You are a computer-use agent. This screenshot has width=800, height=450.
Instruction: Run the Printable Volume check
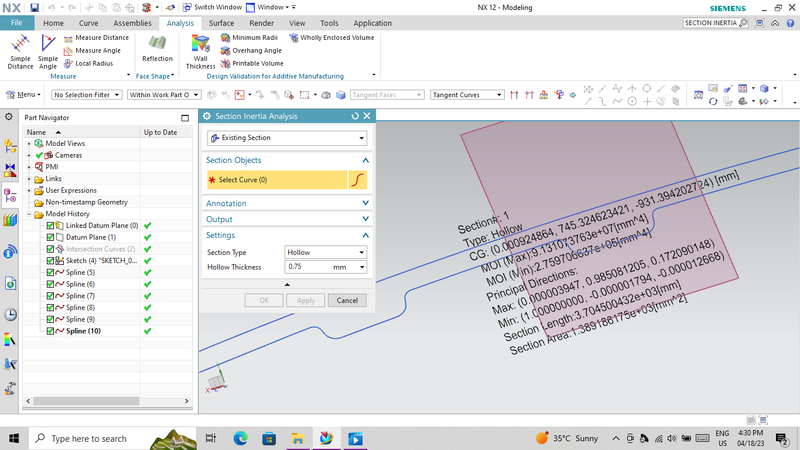(252, 63)
